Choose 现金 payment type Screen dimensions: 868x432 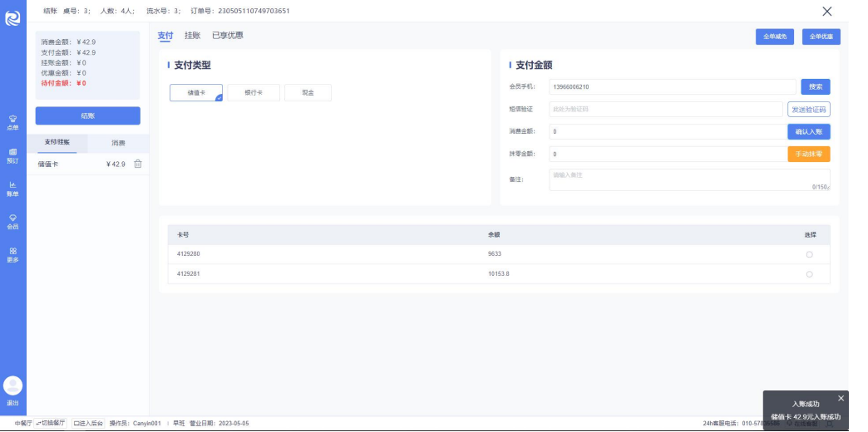coord(308,93)
